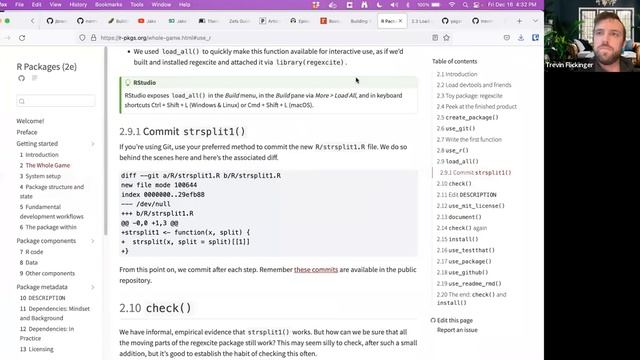This screenshot has height=360, width=640.
Task: Collapse the Package components section chevron
Action: pos(93,241)
